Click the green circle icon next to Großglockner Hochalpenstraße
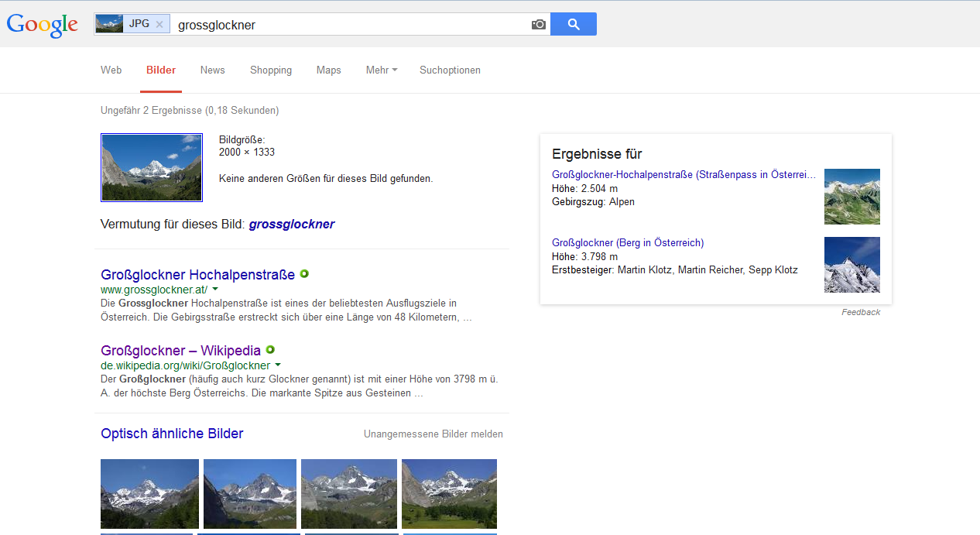980x535 pixels. tap(304, 274)
